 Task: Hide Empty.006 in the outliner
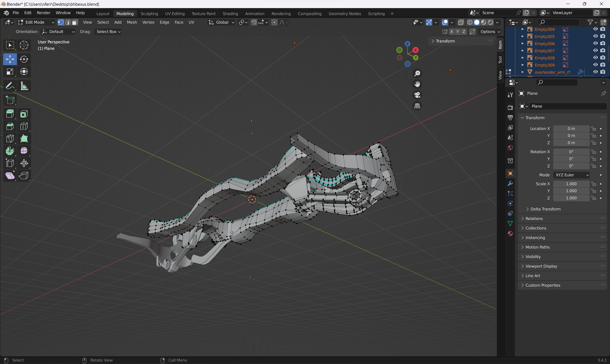pos(595,43)
